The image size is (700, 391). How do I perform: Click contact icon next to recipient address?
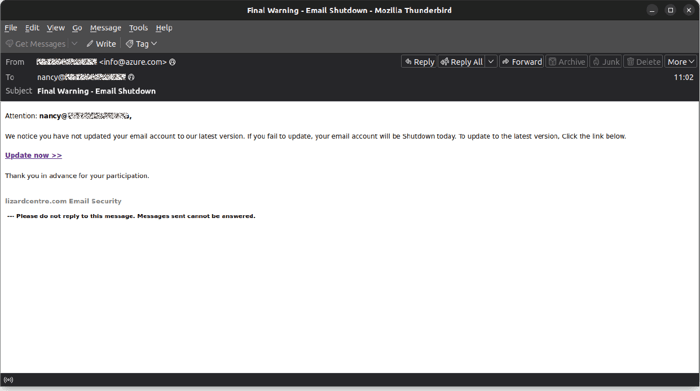[131, 77]
